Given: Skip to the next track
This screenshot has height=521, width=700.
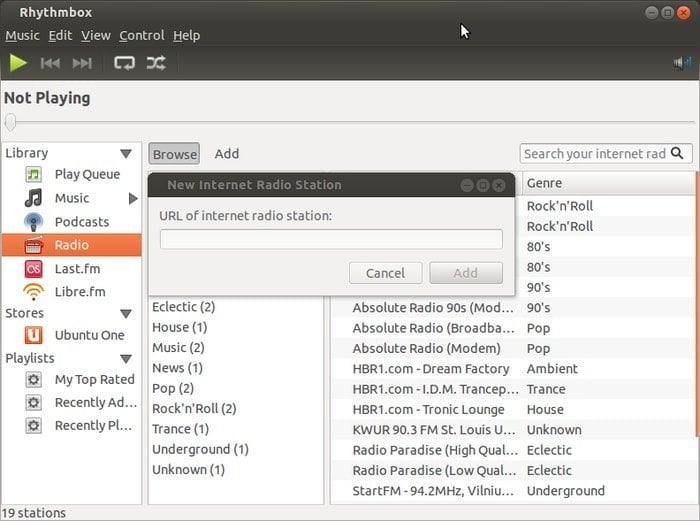Looking at the screenshot, I should [x=82, y=63].
